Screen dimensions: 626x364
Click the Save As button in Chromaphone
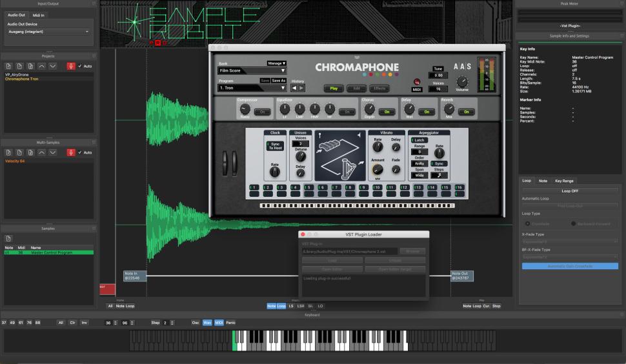pos(279,81)
